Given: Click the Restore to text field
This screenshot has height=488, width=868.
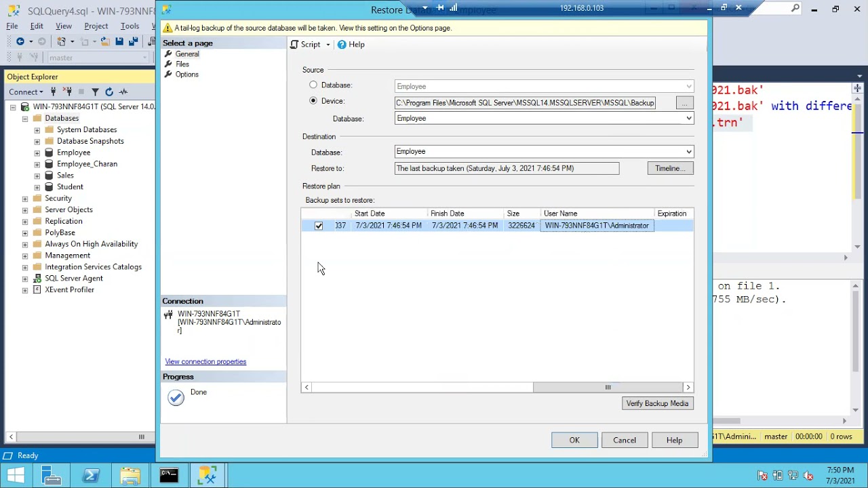Looking at the screenshot, I should (507, 169).
